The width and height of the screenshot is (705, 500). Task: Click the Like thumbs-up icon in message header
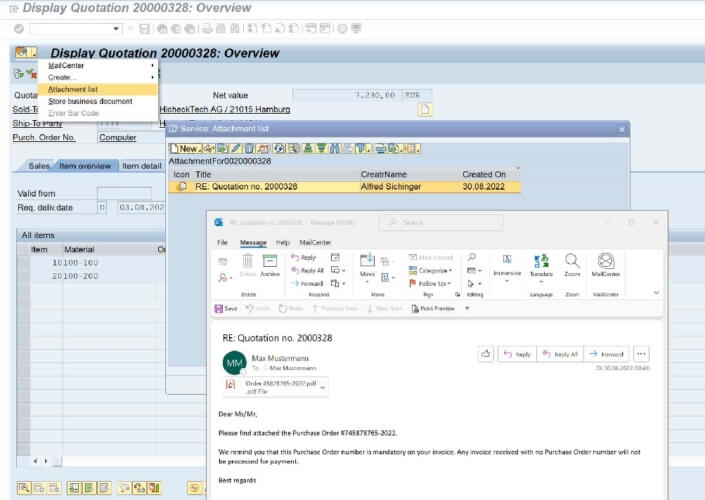click(486, 354)
